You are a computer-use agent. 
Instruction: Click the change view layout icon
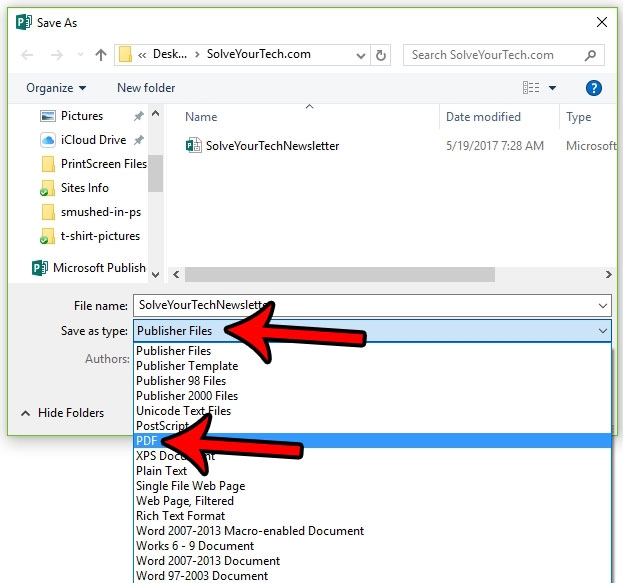(531, 88)
